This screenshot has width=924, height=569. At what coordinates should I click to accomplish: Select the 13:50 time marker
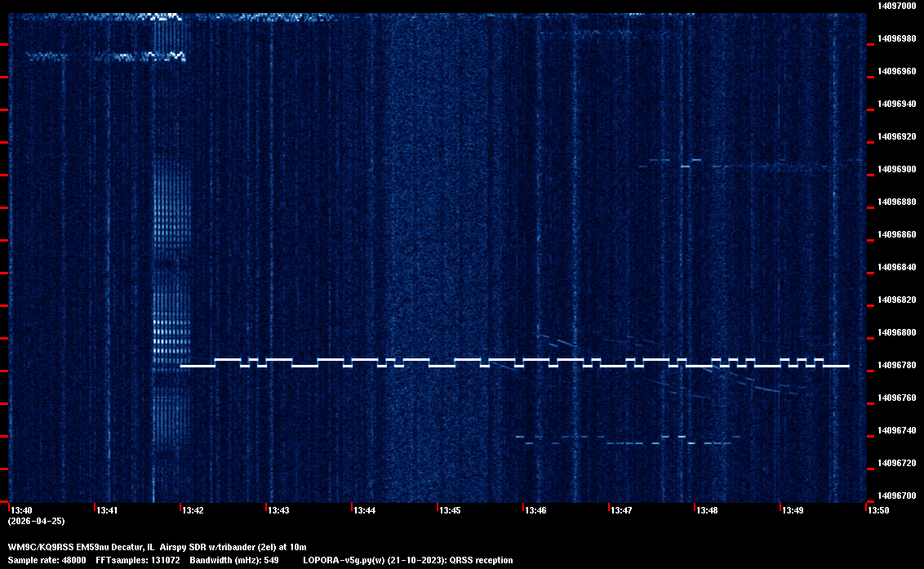coord(878,511)
